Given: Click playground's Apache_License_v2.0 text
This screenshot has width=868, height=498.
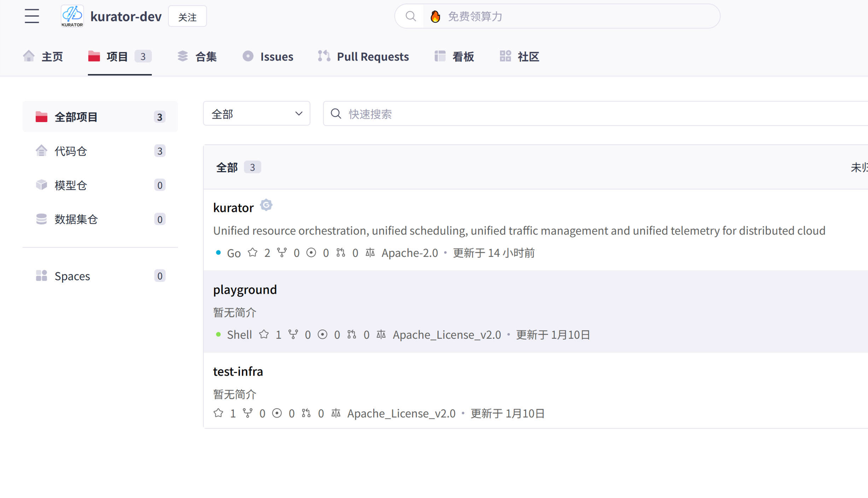Looking at the screenshot, I should tap(447, 334).
